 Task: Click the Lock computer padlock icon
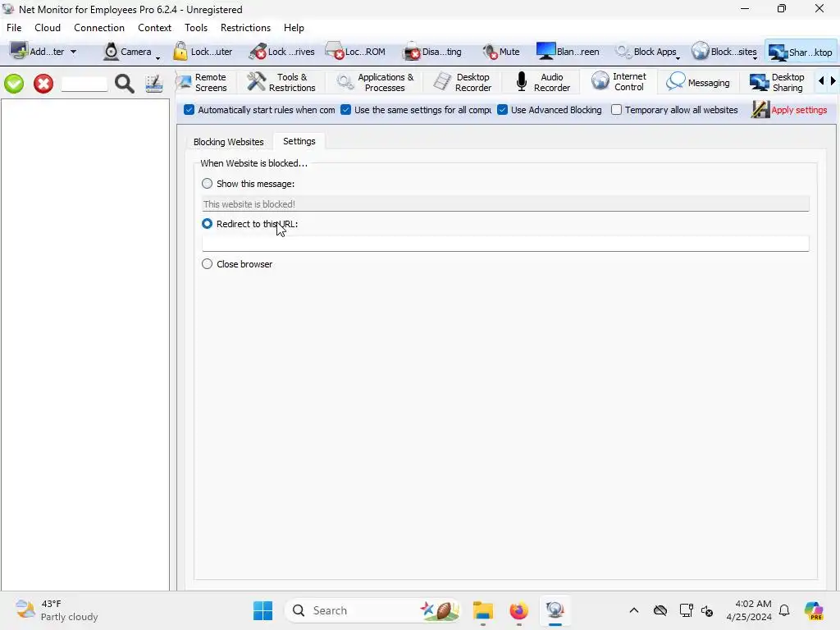(180, 52)
